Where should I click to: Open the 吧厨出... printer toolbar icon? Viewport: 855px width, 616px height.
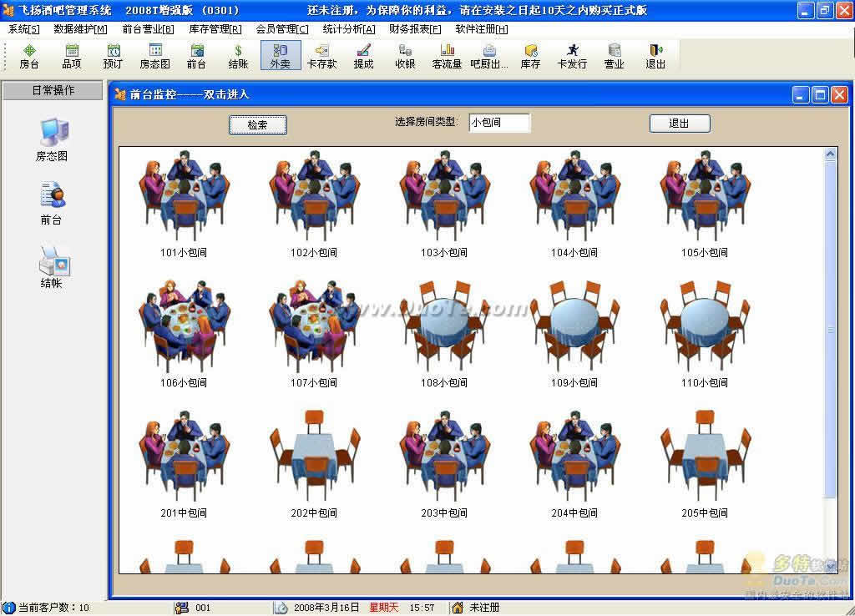coord(489,56)
